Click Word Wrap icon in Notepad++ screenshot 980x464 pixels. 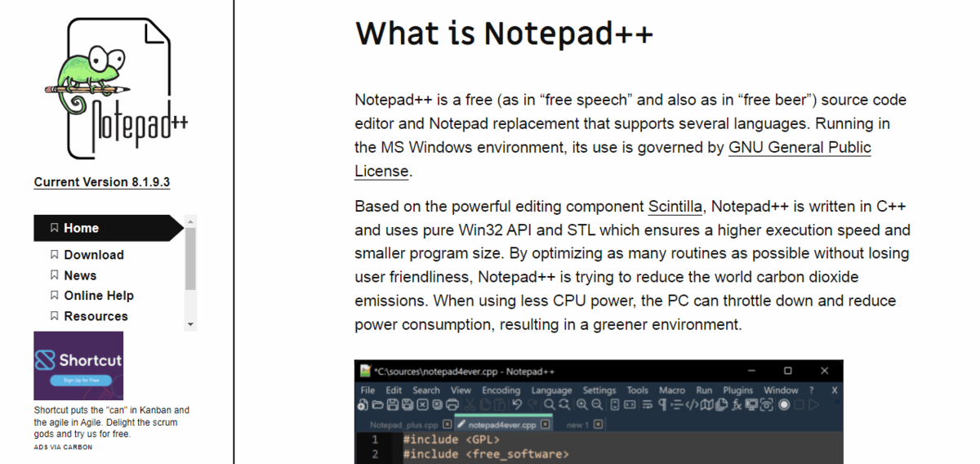pyautogui.click(x=648, y=404)
